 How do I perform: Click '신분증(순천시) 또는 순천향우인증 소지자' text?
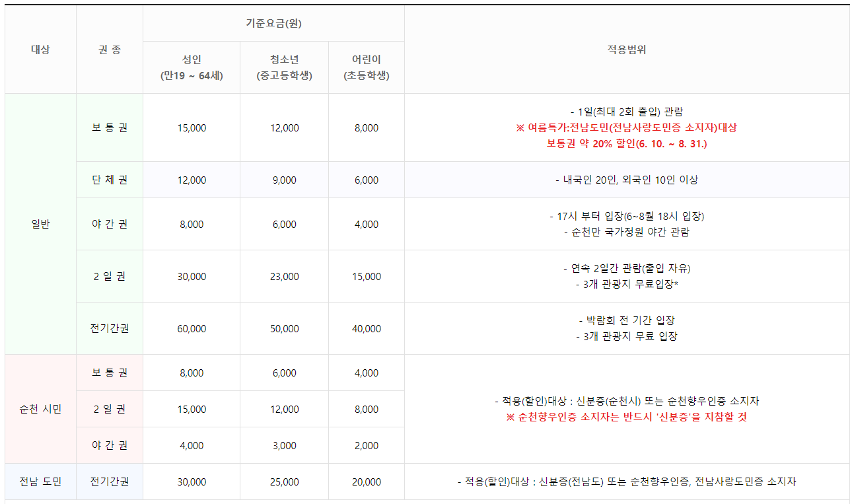click(x=668, y=401)
